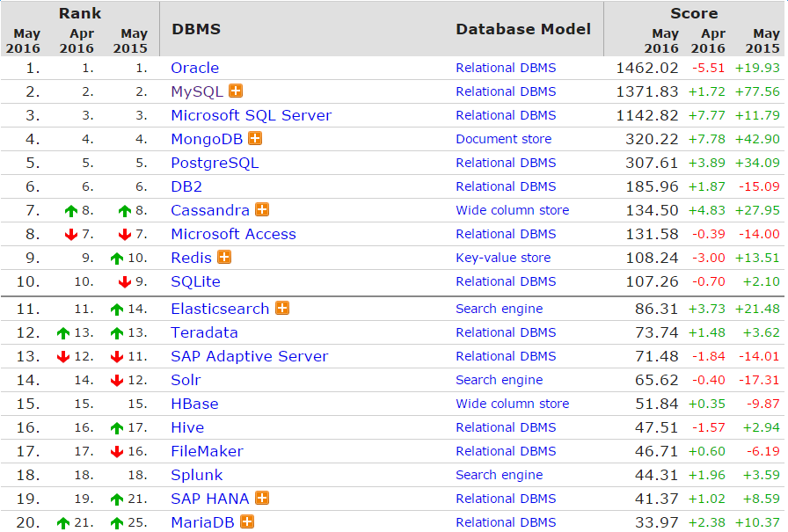Screen dimensions: 788x532
Task: Click green up arrow in Teradata's Apr 2016 rank
Action: click(63, 332)
